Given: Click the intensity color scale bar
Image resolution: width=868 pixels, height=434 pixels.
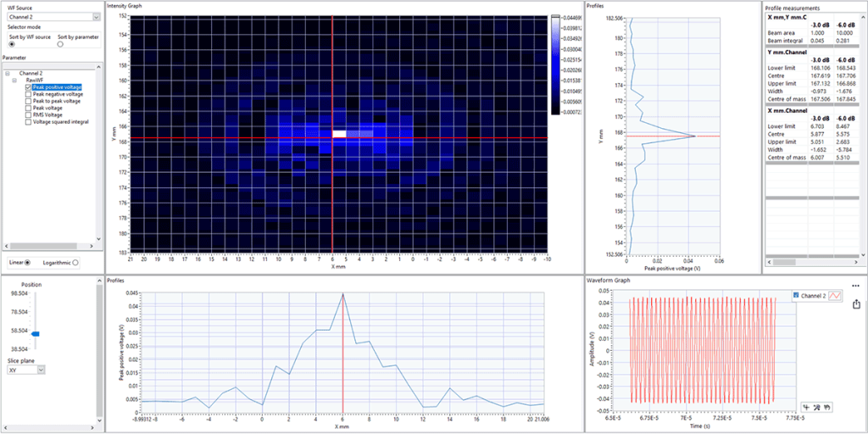Looking at the screenshot, I should coord(554,64).
